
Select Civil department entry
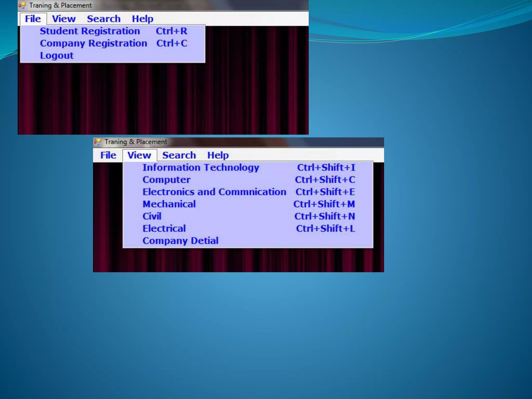click(x=152, y=216)
